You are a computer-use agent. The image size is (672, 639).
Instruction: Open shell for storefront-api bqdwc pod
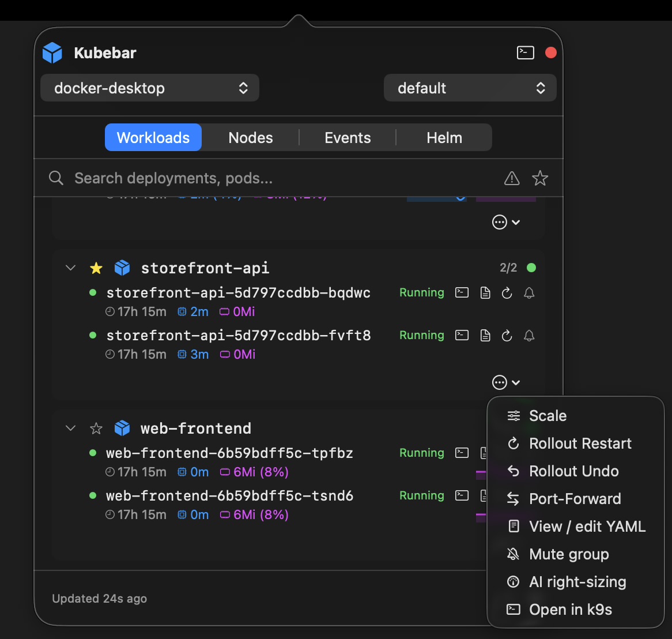pyautogui.click(x=462, y=292)
